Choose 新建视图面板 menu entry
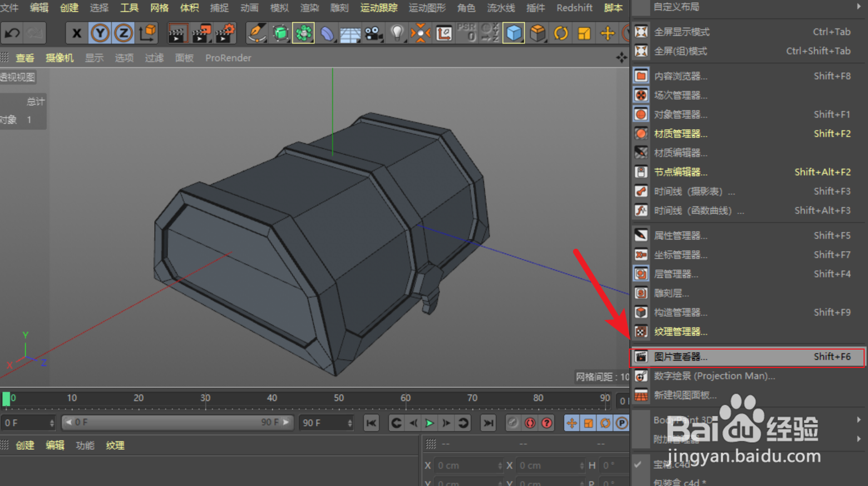Screen dimensions: 868x486 point(747,395)
